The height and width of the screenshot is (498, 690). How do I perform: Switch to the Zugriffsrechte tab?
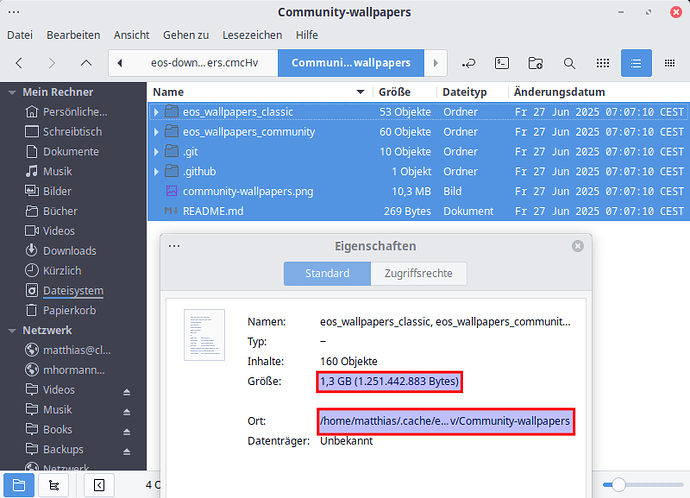pos(418,273)
